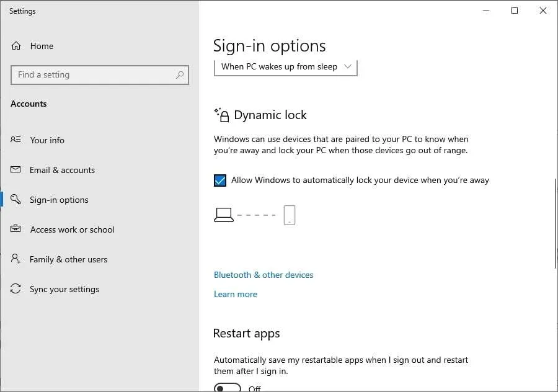Click the vertical scrollbar thumb
Viewport: 558px width, 392px height.
(x=555, y=223)
